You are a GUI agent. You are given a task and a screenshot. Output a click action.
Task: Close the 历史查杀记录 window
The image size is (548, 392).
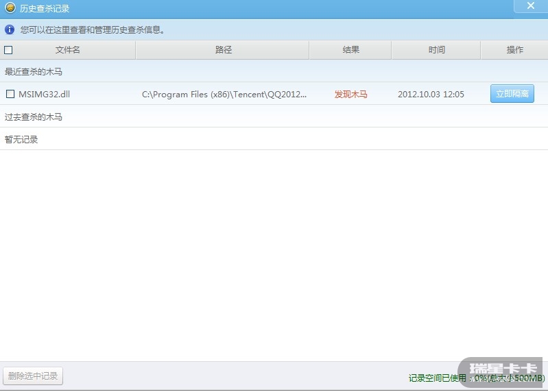click(x=531, y=6)
